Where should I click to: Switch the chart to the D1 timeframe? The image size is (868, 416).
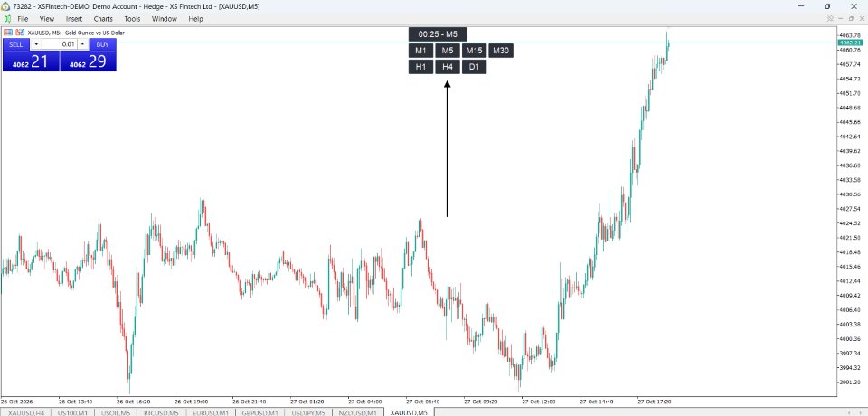(474, 67)
